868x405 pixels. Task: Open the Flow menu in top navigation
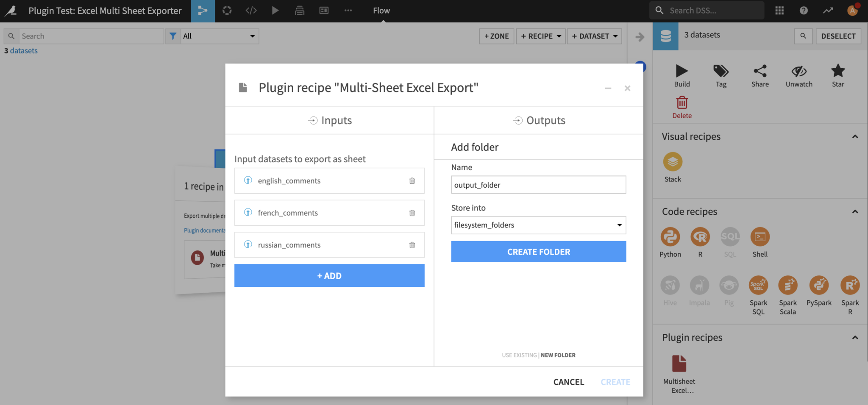[381, 10]
